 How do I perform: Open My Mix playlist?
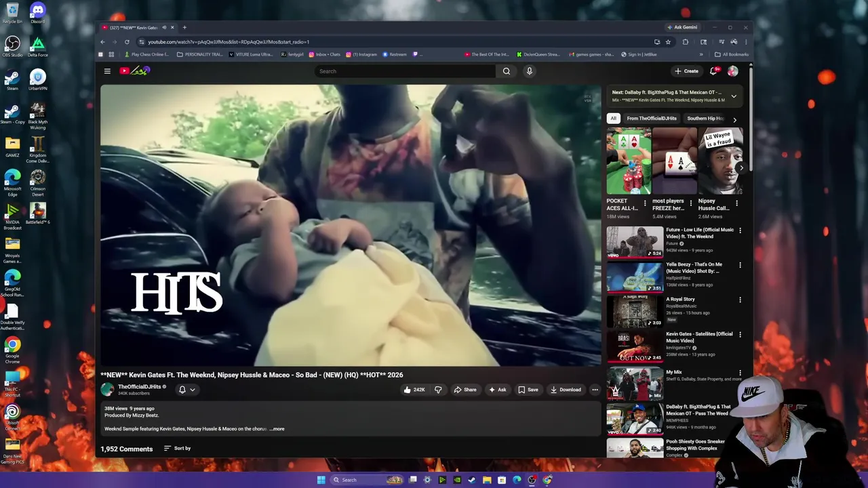674,372
